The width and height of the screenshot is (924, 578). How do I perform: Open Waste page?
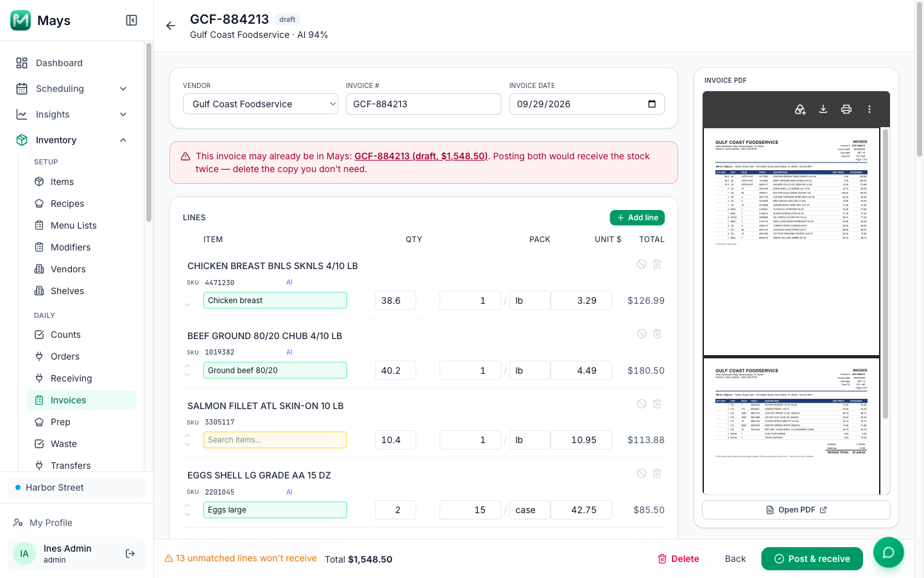pyautogui.click(x=81, y=444)
